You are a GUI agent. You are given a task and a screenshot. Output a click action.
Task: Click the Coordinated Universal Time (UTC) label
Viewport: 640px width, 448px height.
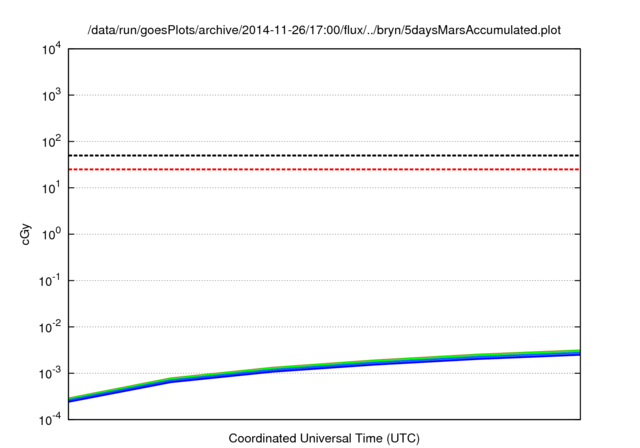[x=324, y=438]
